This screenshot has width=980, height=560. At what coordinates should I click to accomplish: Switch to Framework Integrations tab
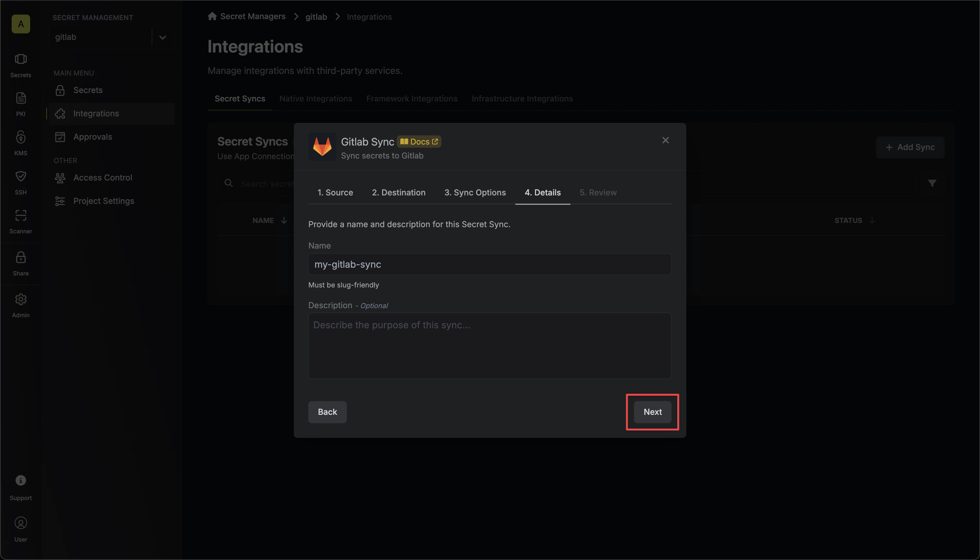coord(412,99)
